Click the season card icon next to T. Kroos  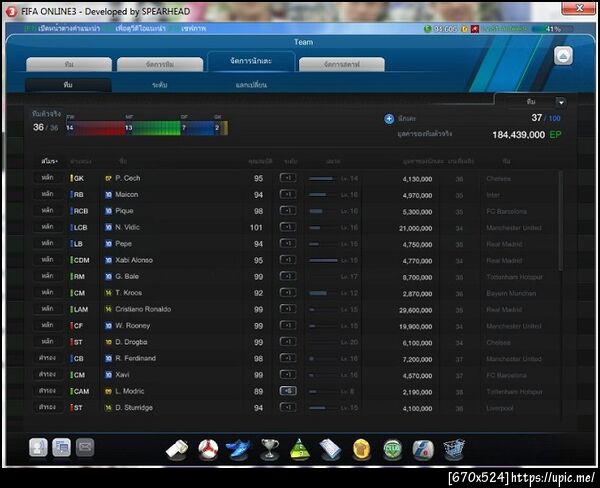108,293
